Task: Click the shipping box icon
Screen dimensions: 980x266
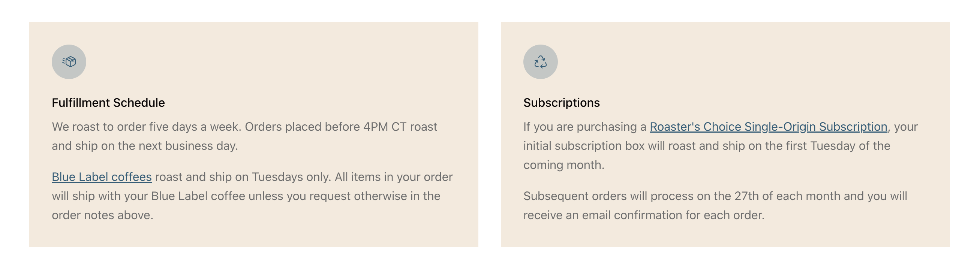Action: coord(69,61)
